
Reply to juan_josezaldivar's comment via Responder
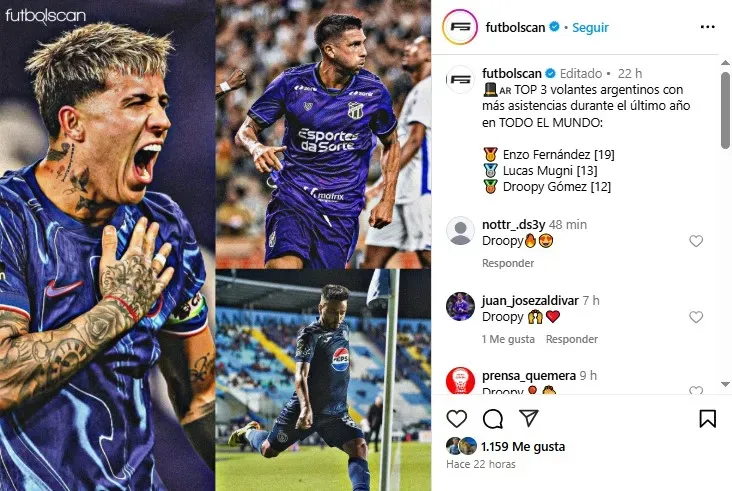(x=571, y=339)
